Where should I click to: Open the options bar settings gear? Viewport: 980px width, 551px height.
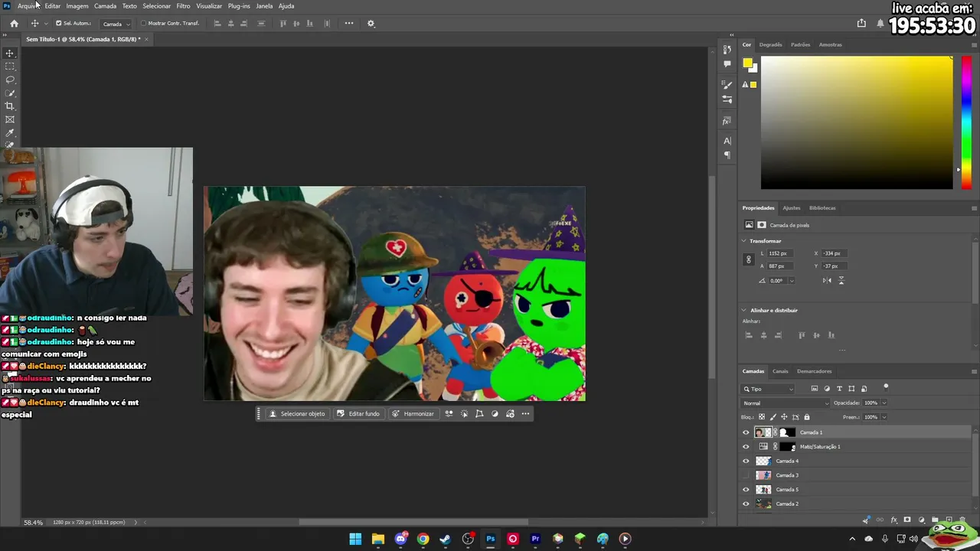(x=371, y=24)
